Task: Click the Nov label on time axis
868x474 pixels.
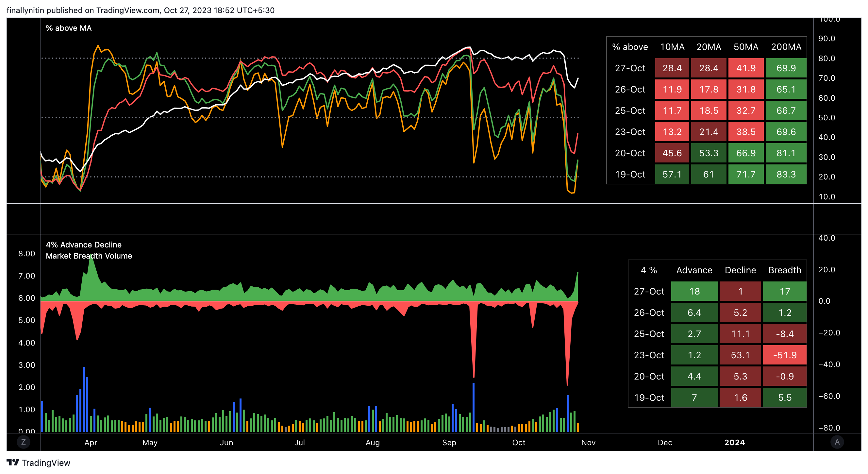Action: click(x=588, y=443)
